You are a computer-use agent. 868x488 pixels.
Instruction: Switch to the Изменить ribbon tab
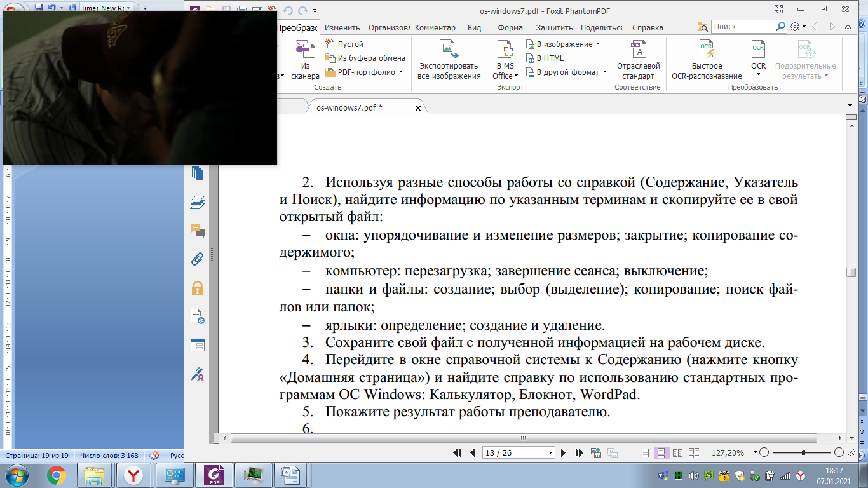(x=342, y=27)
